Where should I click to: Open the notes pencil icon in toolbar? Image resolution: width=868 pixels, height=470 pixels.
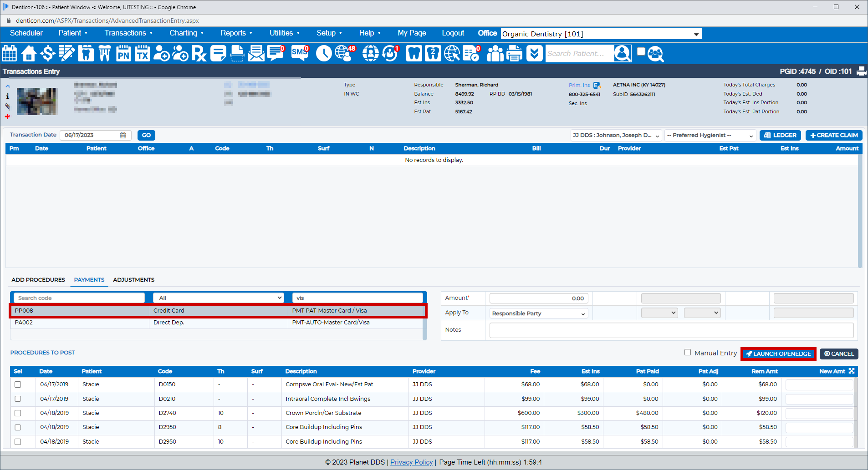(x=66, y=53)
